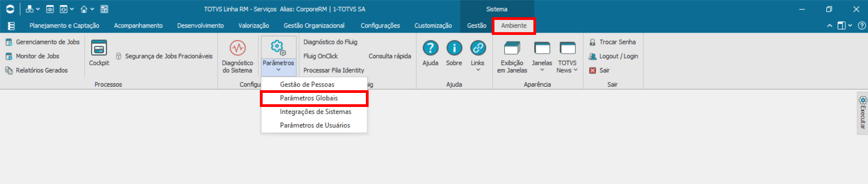Click the Links chain icon
Image resolution: width=868 pixels, height=184 pixels.
click(x=478, y=48)
